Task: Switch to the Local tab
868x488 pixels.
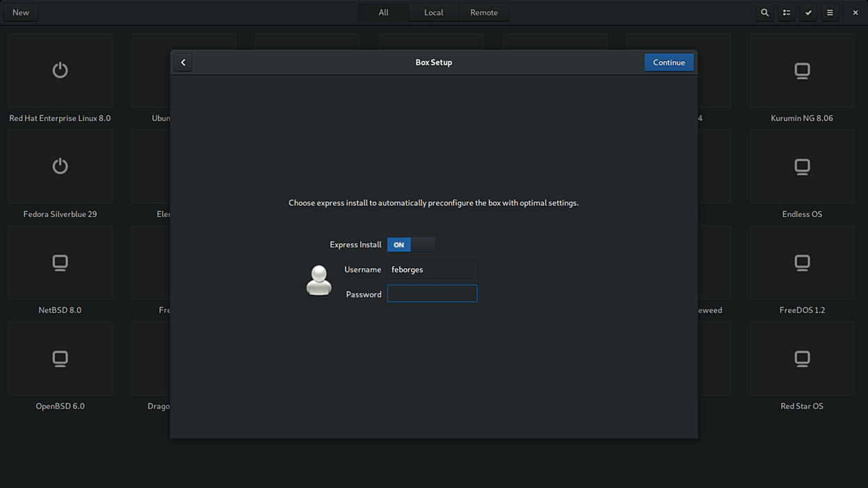Action: point(433,13)
